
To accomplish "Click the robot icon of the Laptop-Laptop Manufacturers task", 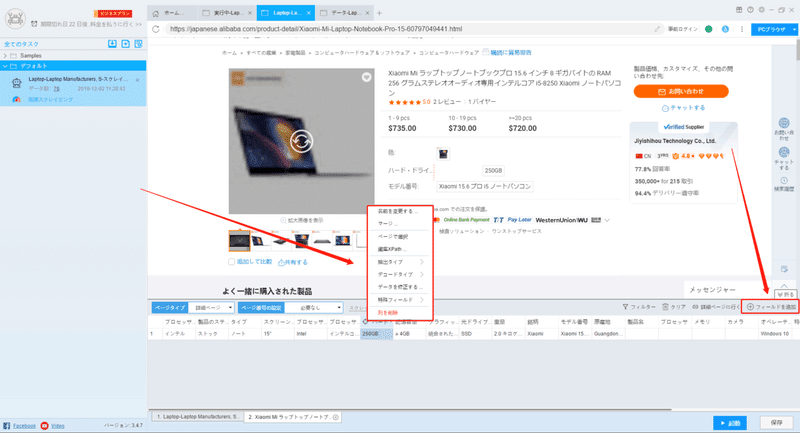I will (x=16, y=83).
